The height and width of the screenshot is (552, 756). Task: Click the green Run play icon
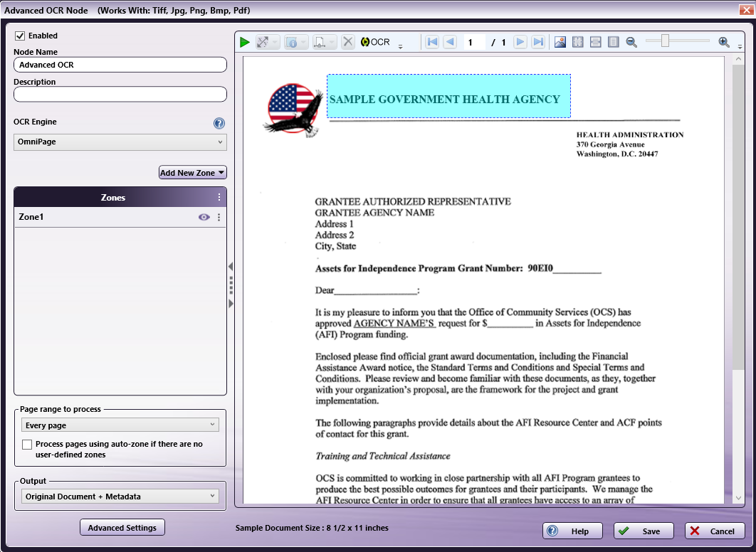(x=245, y=42)
